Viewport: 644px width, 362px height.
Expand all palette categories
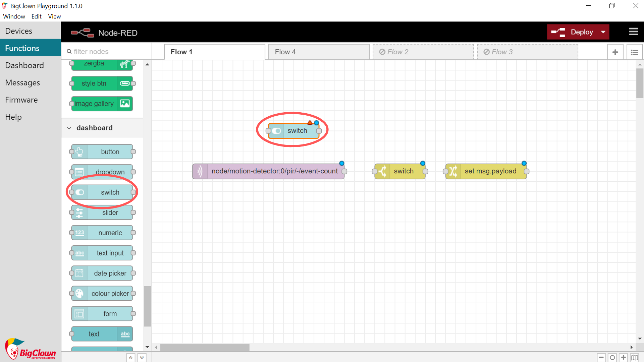(142, 358)
